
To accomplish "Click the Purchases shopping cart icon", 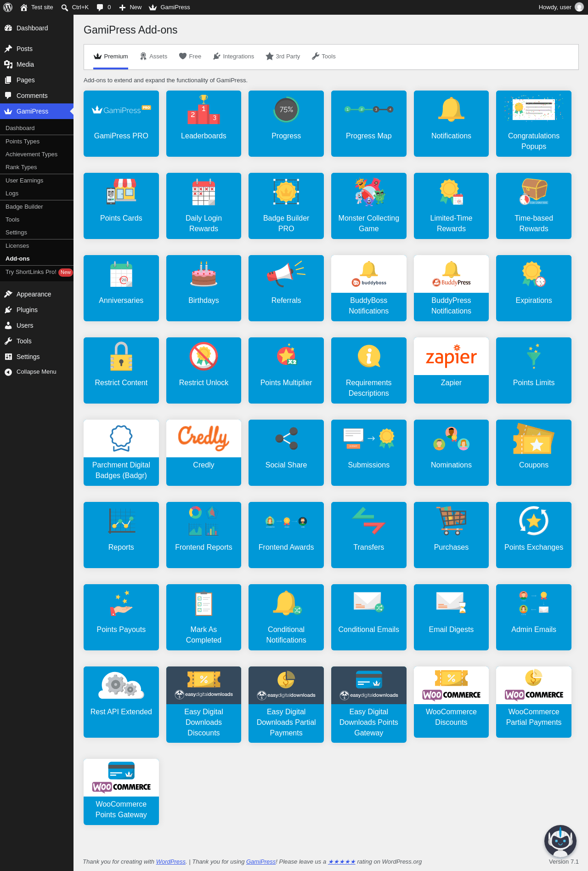I will (451, 521).
